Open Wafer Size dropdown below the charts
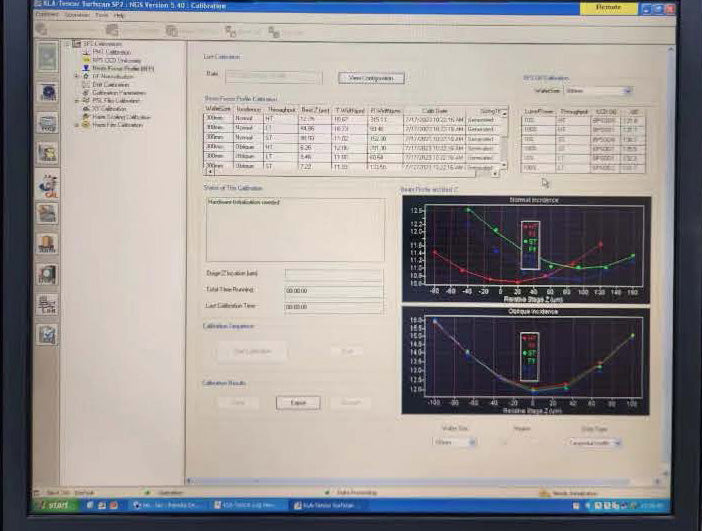The height and width of the screenshot is (531, 702). pyautogui.click(x=454, y=442)
